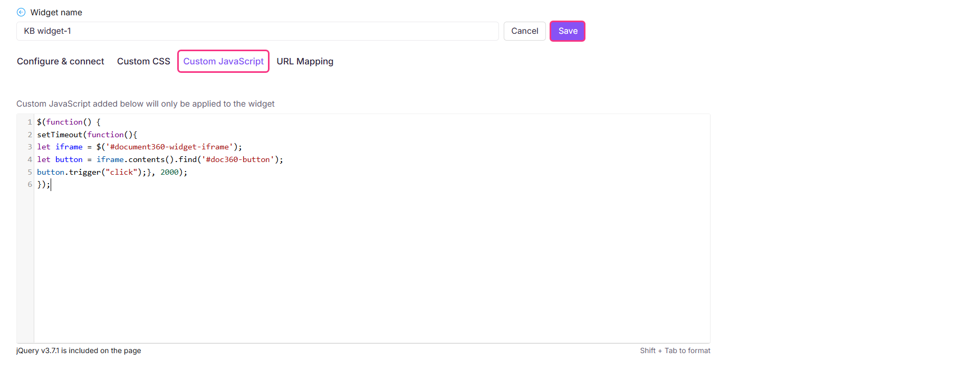Image resolution: width=980 pixels, height=370 pixels.
Task: Click the '#doc360-button' selector string
Action: pos(238,159)
